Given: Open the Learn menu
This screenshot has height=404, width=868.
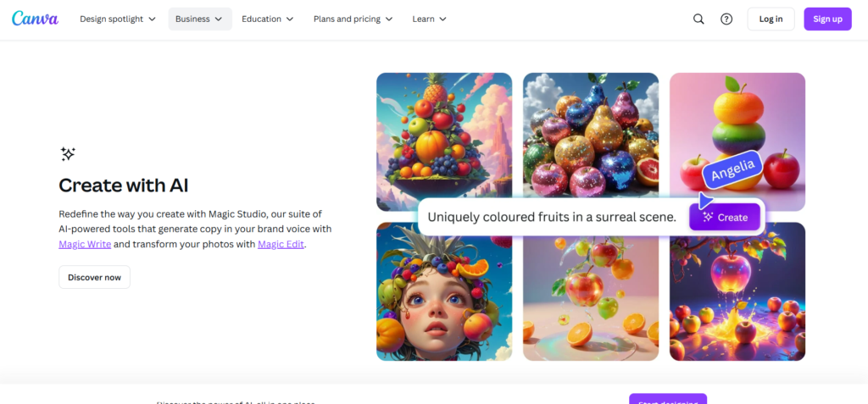Looking at the screenshot, I should (x=429, y=19).
